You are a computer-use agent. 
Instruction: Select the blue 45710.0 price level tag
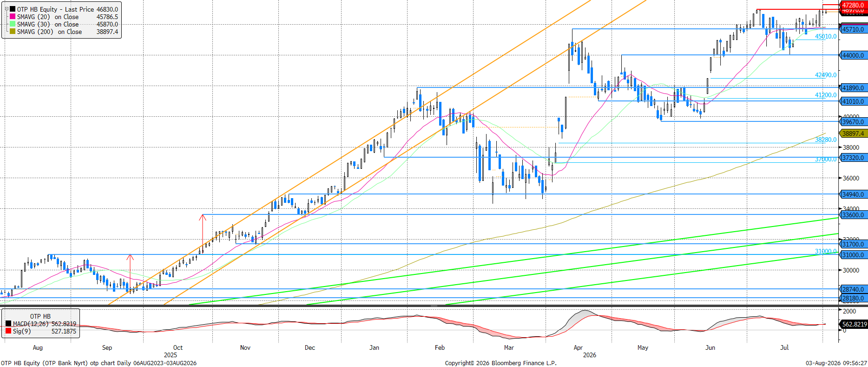click(854, 29)
